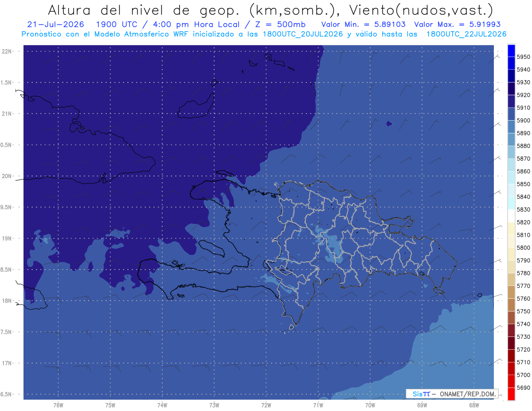
Task: Click the '17N' latitude label
Action: click(x=7, y=363)
